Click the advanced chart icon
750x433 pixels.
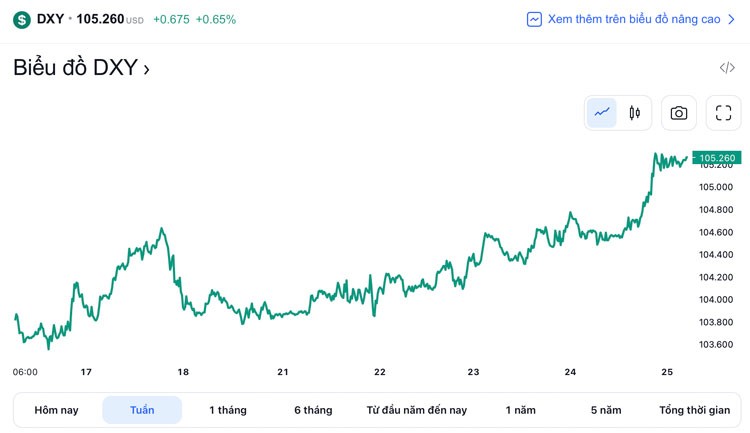(535, 19)
